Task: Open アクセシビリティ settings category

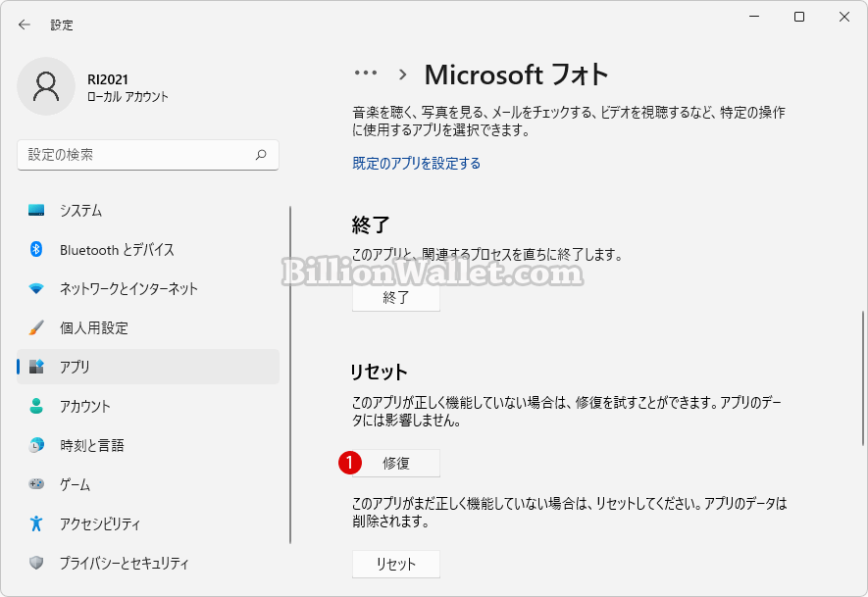Action: point(148,523)
